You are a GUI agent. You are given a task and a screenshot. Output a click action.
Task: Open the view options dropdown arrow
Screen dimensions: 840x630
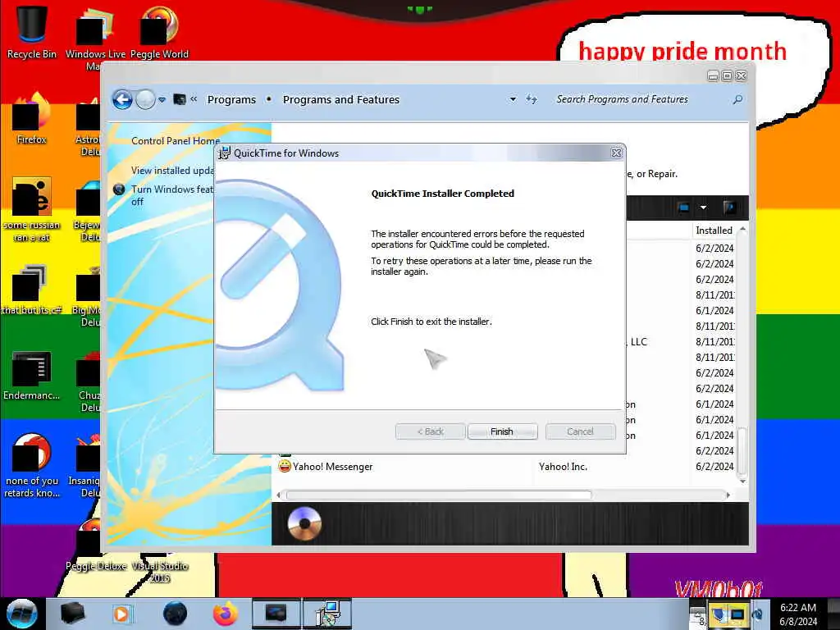[x=703, y=208]
